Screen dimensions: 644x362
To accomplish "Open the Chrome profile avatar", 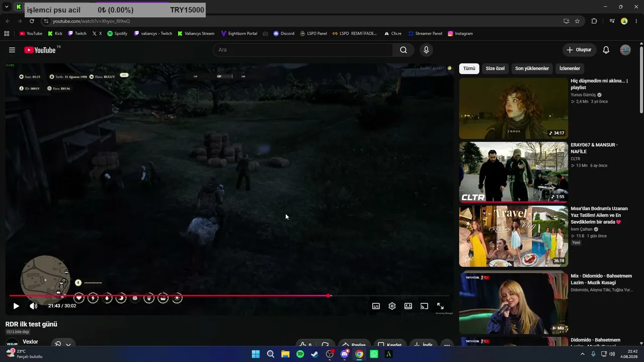I will click(624, 21).
